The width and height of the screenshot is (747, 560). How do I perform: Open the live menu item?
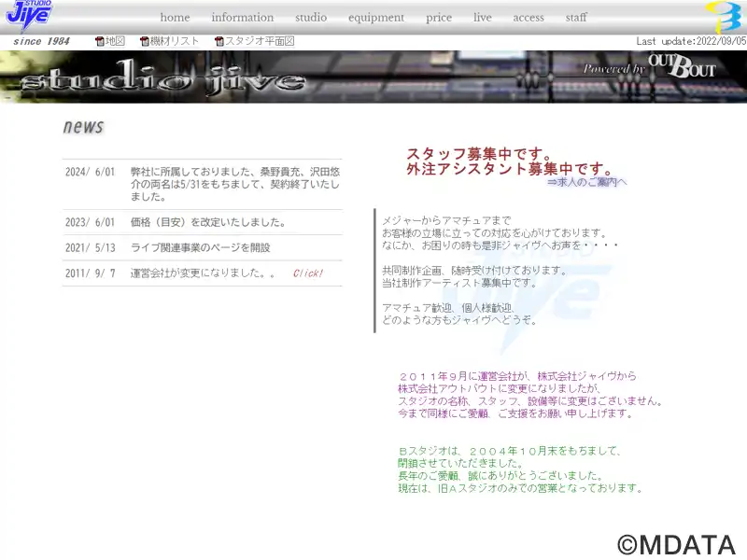coord(482,18)
